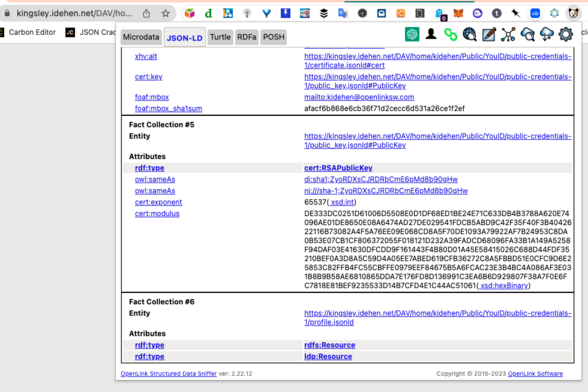The width and height of the screenshot is (588, 392).
Task: Click the pushpin extension icon
Action: (516, 14)
